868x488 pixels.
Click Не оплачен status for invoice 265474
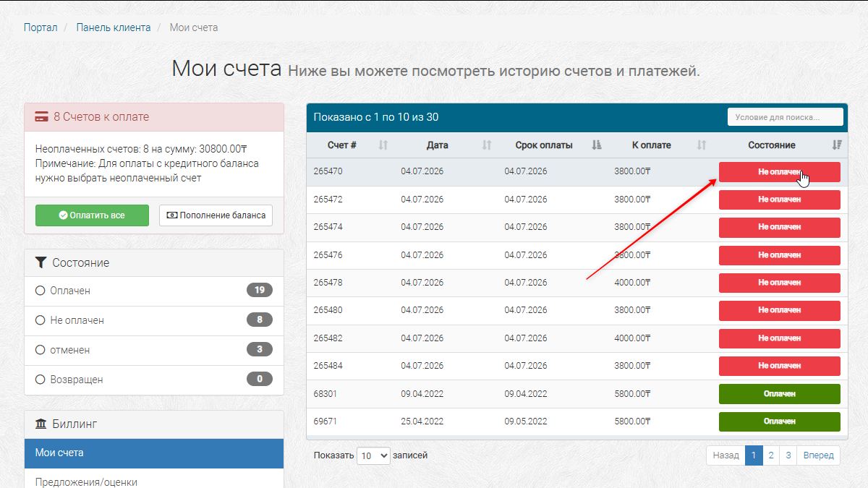[x=780, y=227]
